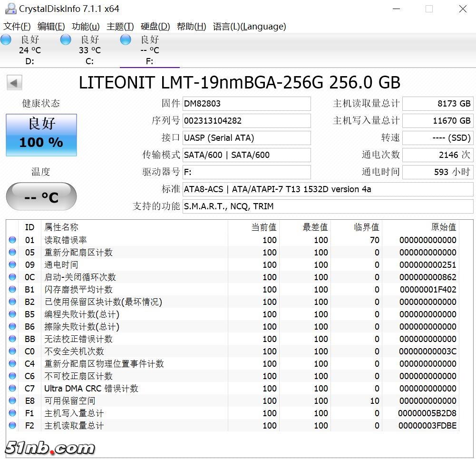Select the C: drive status orb
This screenshot has width=476, height=459.
point(66,40)
